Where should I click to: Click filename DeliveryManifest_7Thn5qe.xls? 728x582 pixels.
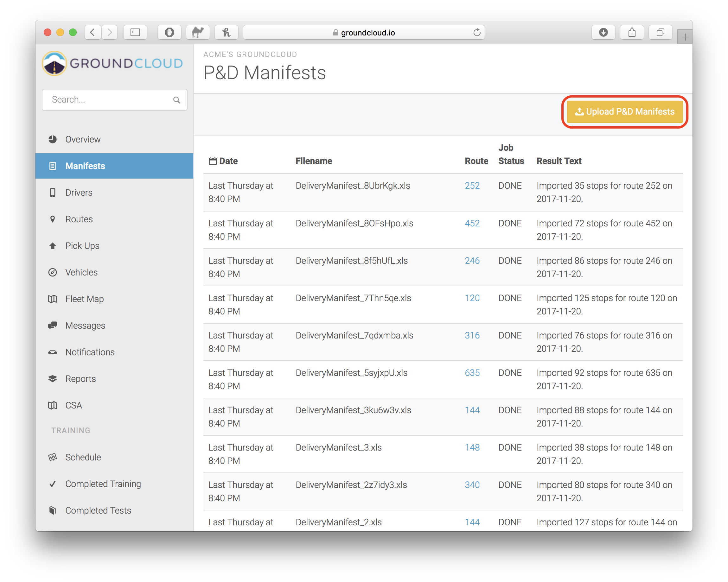(354, 298)
